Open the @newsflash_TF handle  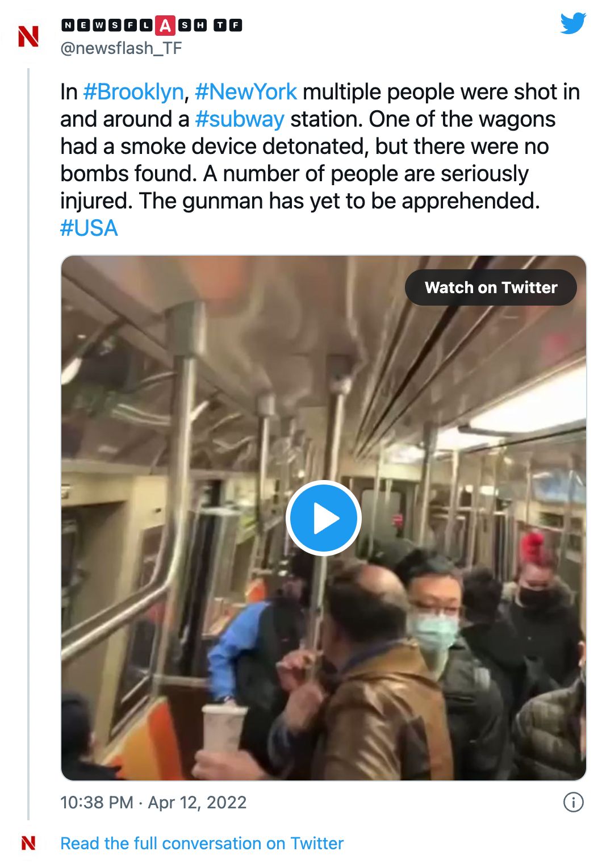point(121,48)
